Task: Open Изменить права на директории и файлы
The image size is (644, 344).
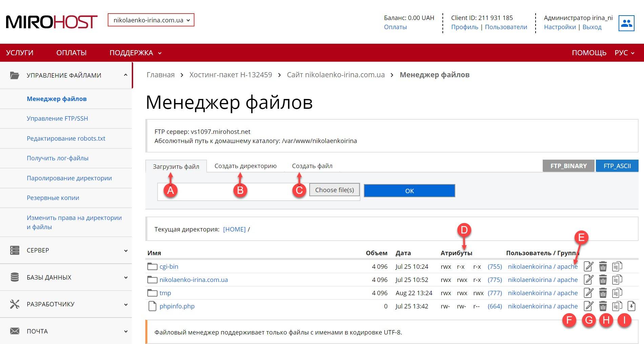Action: (x=74, y=222)
